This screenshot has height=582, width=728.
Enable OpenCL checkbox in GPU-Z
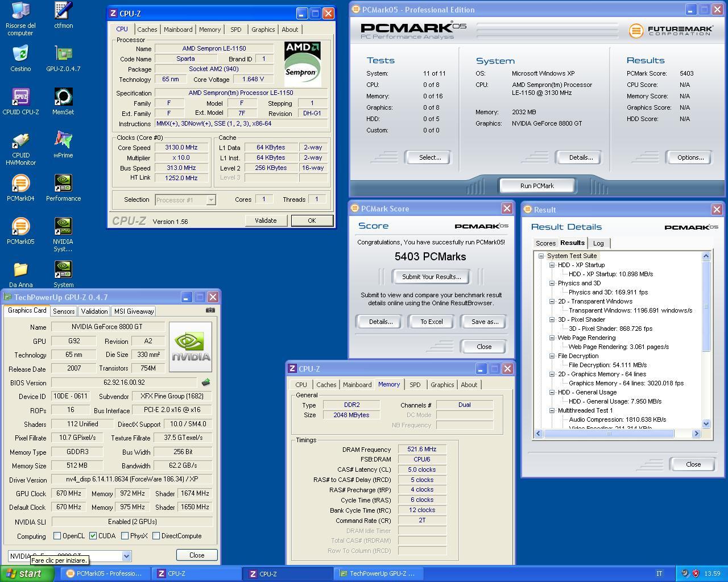point(57,535)
